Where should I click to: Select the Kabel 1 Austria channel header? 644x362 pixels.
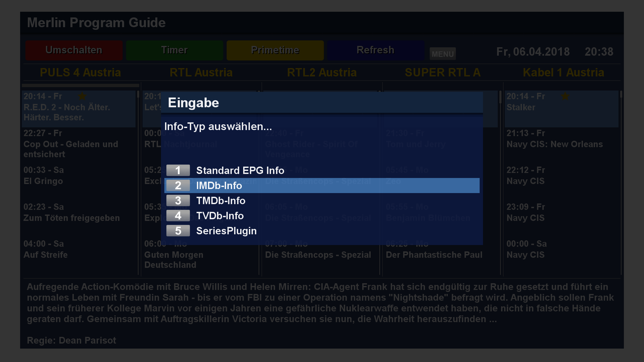(563, 72)
